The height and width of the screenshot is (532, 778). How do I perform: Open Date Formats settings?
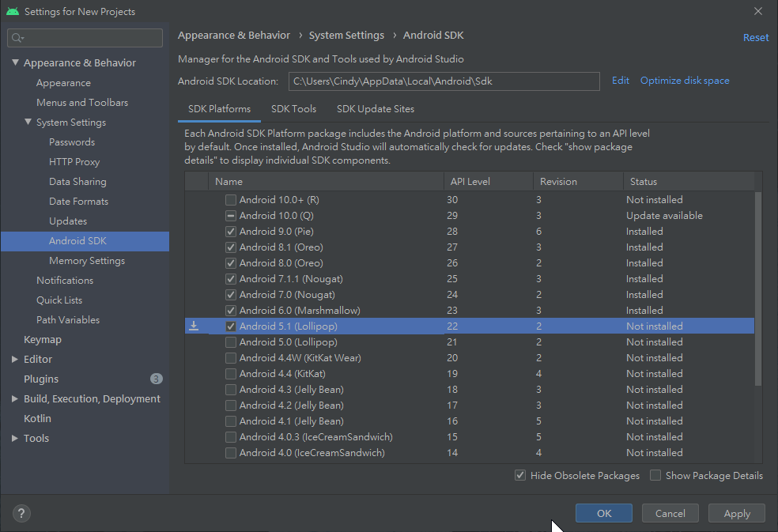point(78,201)
